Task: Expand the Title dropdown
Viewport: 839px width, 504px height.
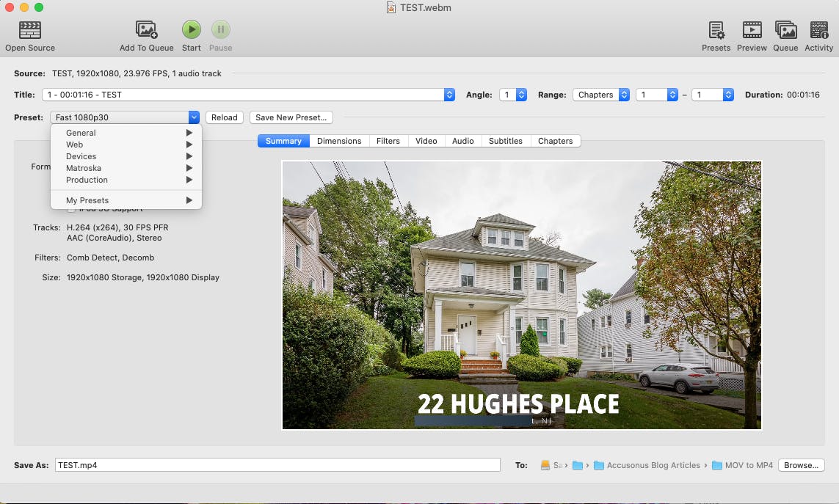Action: tap(449, 95)
